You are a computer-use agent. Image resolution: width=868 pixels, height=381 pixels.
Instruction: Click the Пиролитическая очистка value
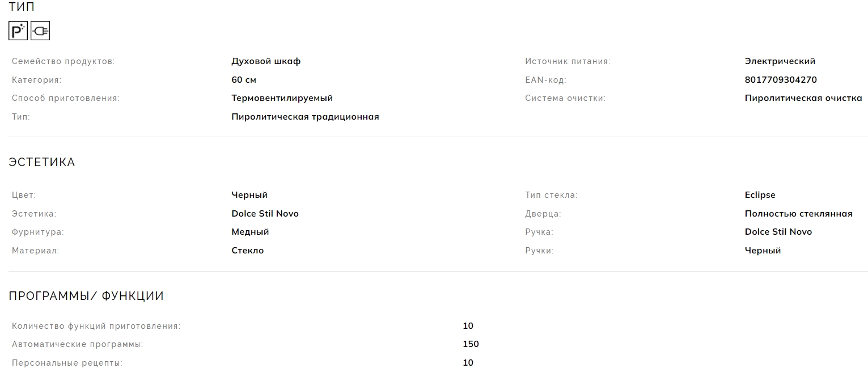(803, 98)
